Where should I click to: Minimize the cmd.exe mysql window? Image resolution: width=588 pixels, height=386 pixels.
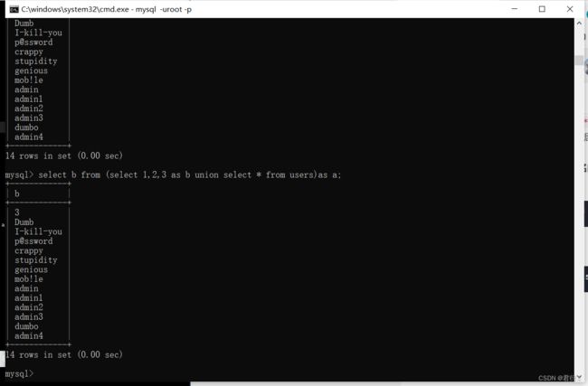(515, 9)
